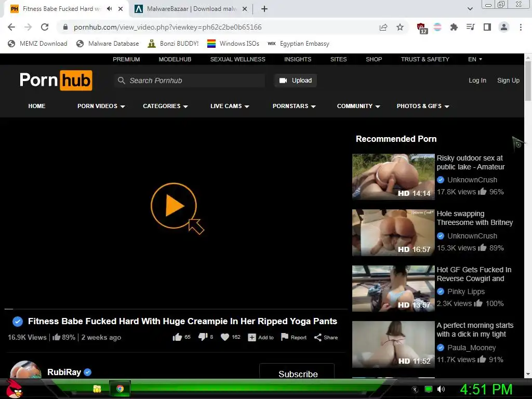This screenshot has height=399, width=532.
Task: Bookmark this tab with the star icon
Action: [400, 27]
